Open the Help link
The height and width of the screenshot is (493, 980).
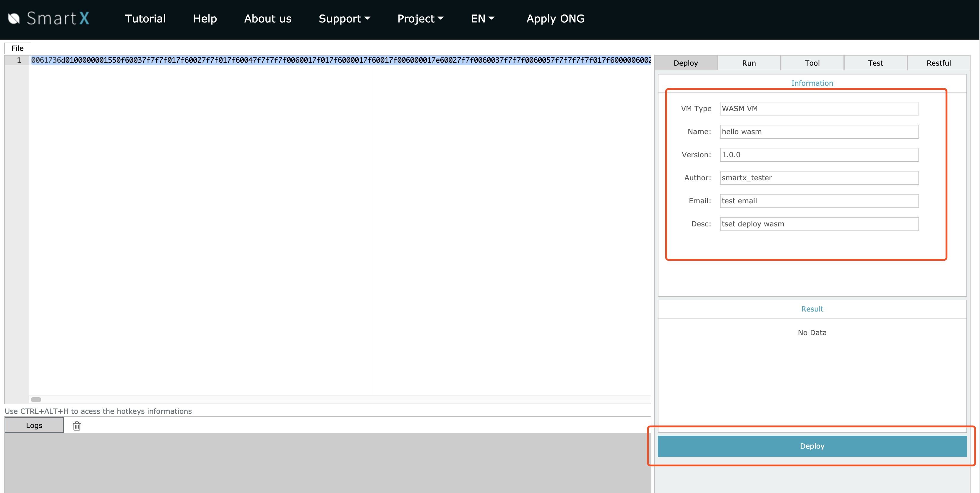(205, 18)
